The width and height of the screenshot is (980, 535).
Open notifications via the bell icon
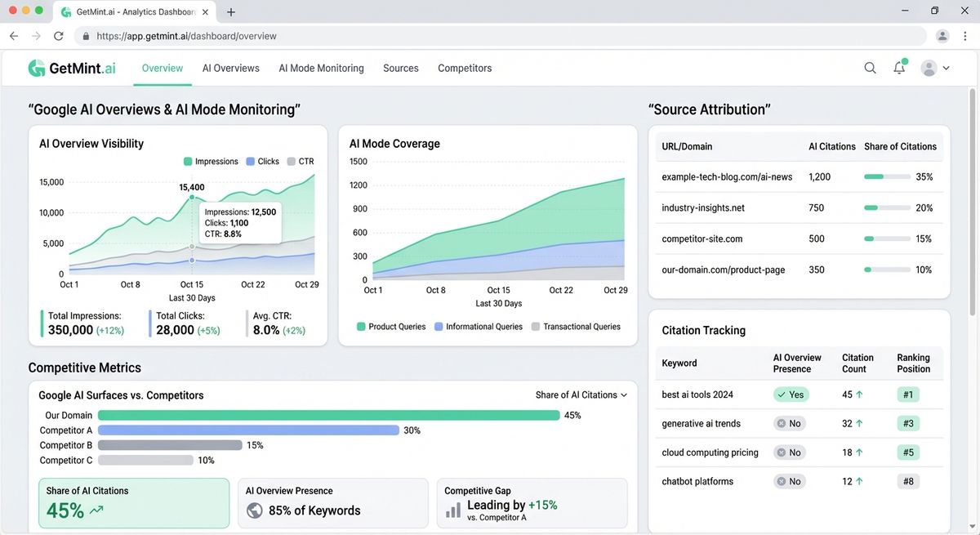pyautogui.click(x=899, y=69)
